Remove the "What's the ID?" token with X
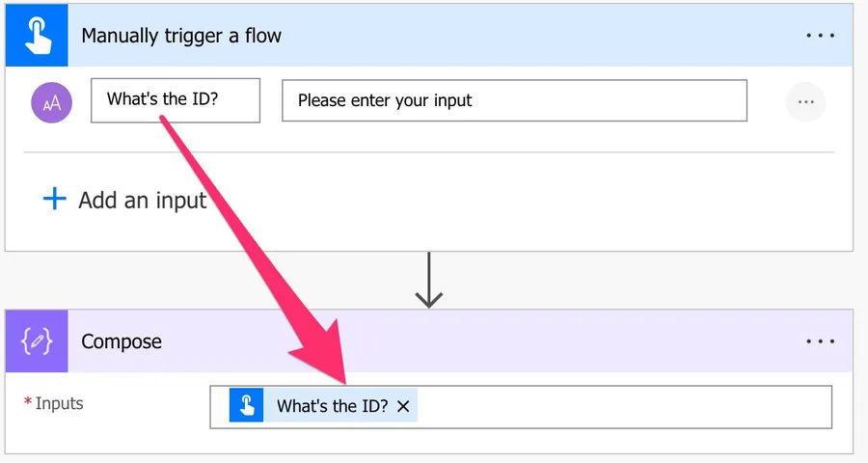This screenshot has width=868, height=463. (403, 406)
